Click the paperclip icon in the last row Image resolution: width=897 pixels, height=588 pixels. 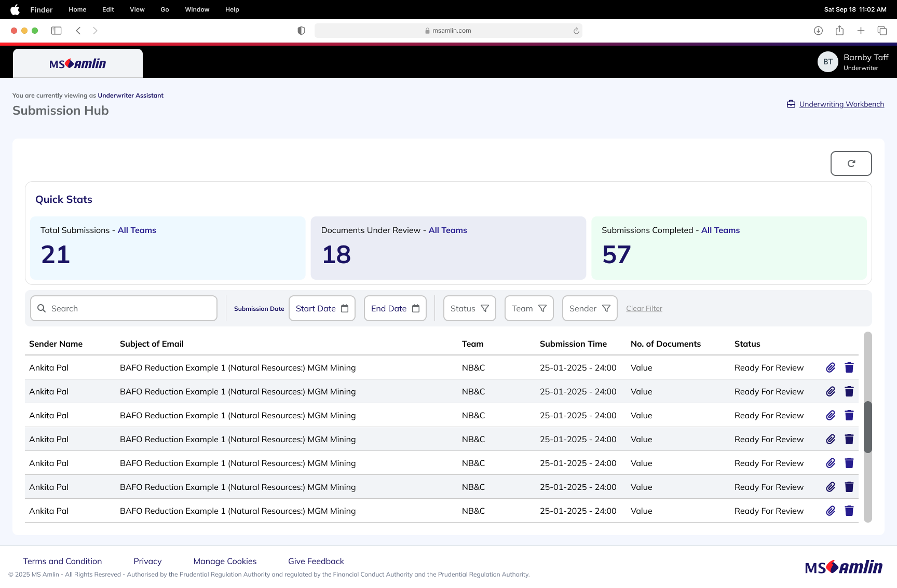point(831,511)
